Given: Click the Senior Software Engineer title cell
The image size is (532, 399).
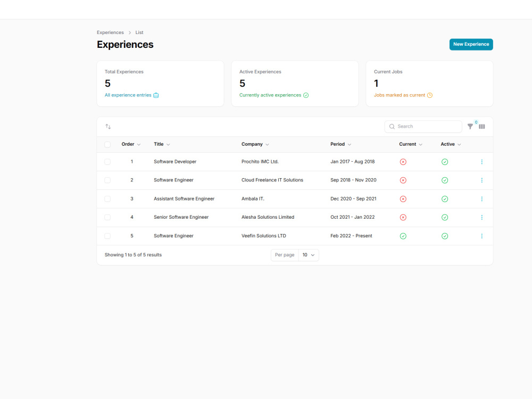Looking at the screenshot, I should [x=181, y=217].
